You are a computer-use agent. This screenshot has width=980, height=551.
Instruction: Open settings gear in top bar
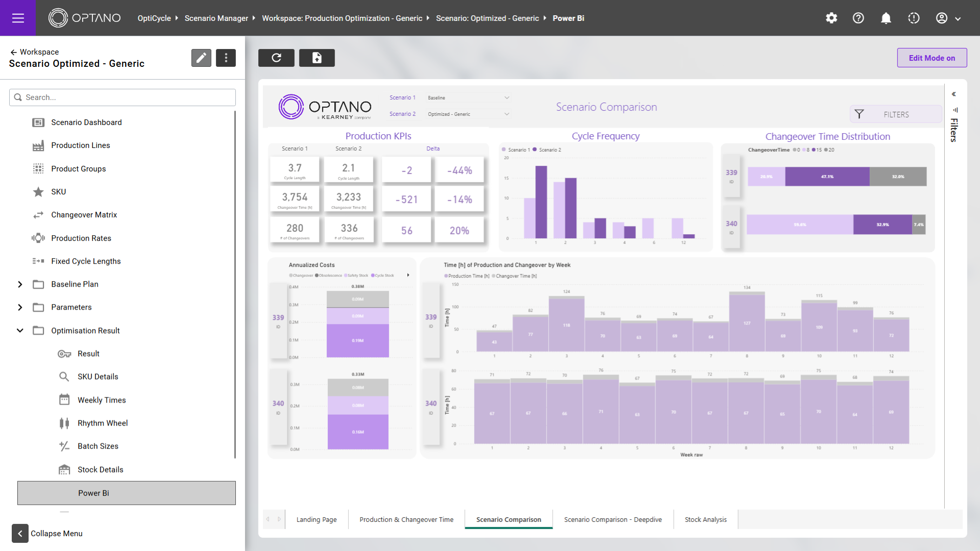tap(831, 18)
